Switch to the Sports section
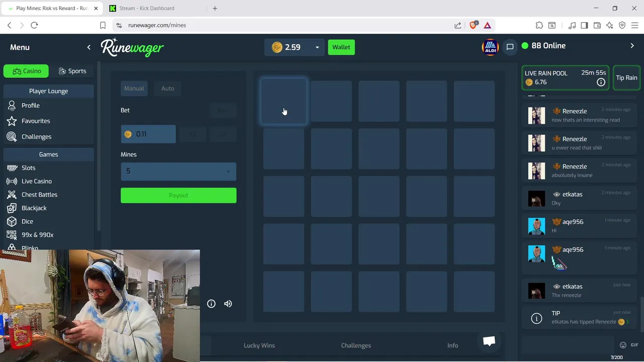Viewport: 644px width, 362px height. pos(72,71)
